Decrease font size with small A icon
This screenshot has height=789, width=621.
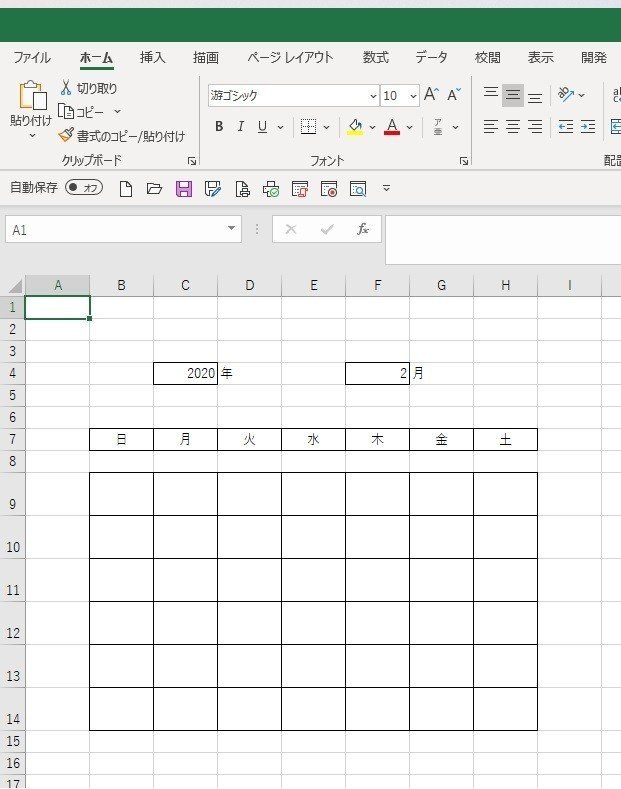click(453, 95)
